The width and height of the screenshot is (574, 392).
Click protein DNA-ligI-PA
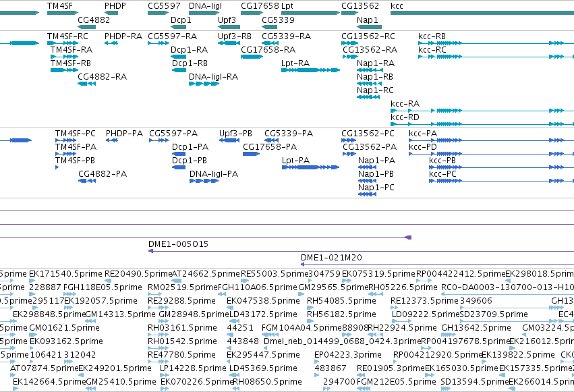click(214, 174)
